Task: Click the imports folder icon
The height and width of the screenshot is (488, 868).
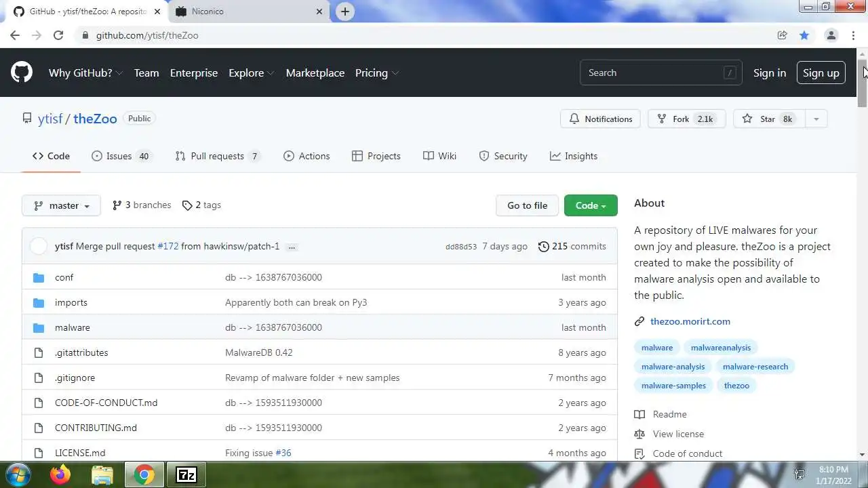Action: point(39,303)
